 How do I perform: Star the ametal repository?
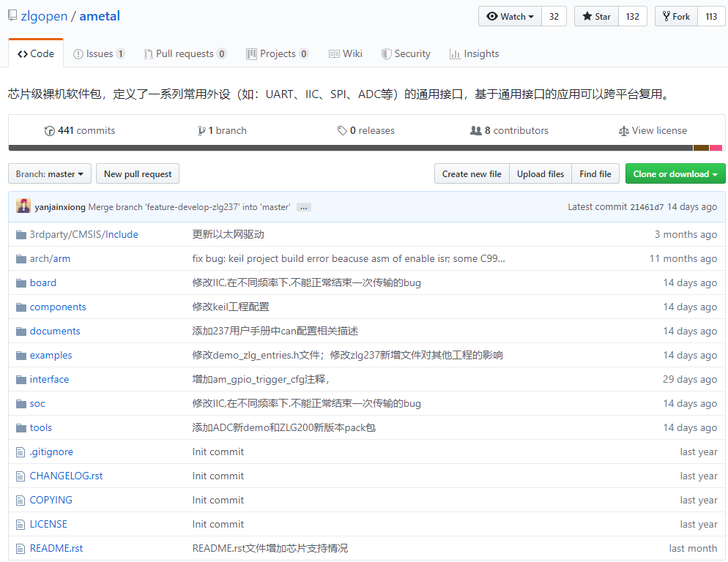(x=597, y=16)
